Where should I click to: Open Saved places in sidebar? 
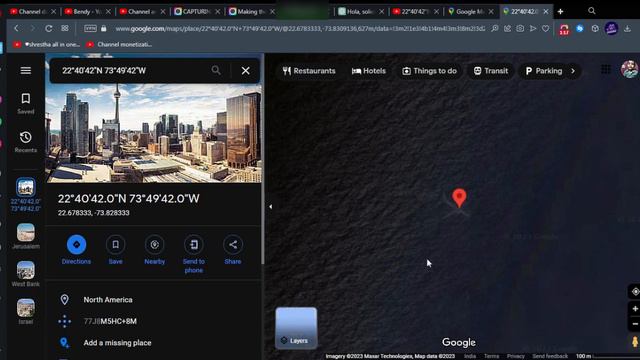tap(26, 103)
